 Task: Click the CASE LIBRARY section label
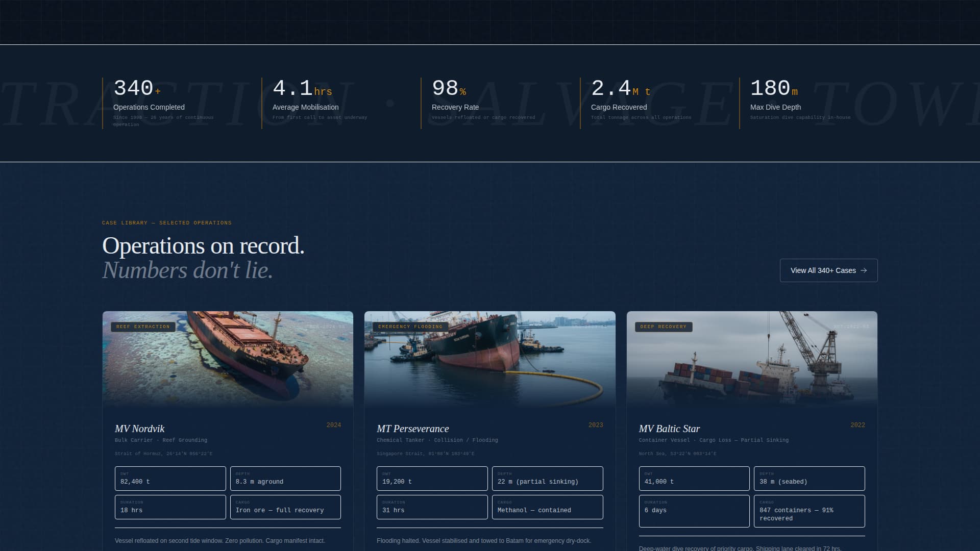pyautogui.click(x=166, y=223)
